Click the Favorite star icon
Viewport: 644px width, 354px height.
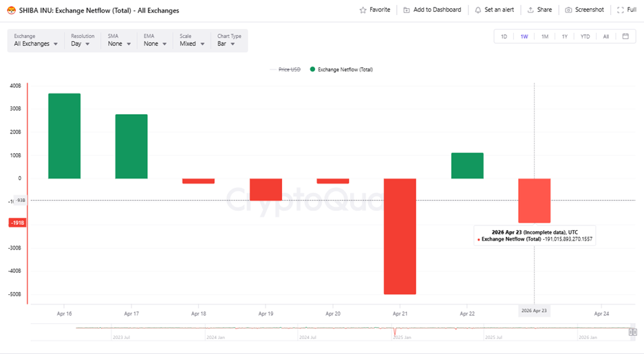point(363,10)
